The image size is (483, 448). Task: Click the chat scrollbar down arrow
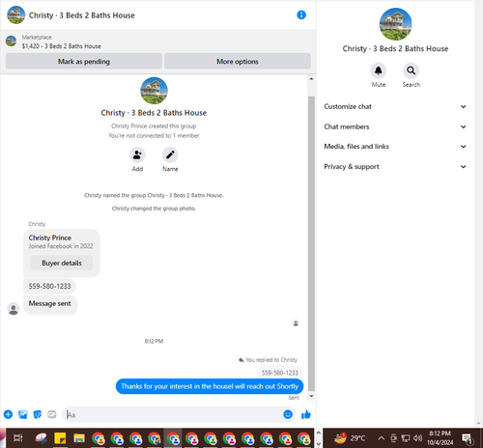311,396
